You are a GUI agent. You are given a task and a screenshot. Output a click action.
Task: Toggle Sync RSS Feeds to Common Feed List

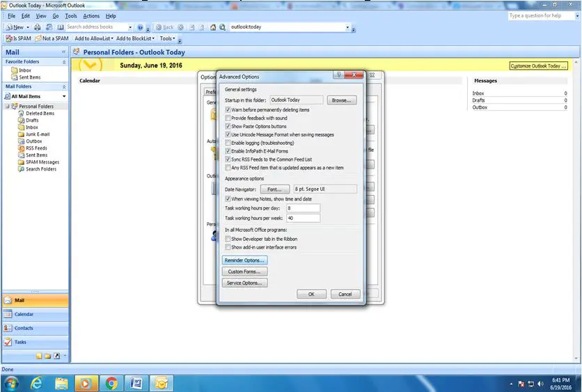click(x=228, y=159)
